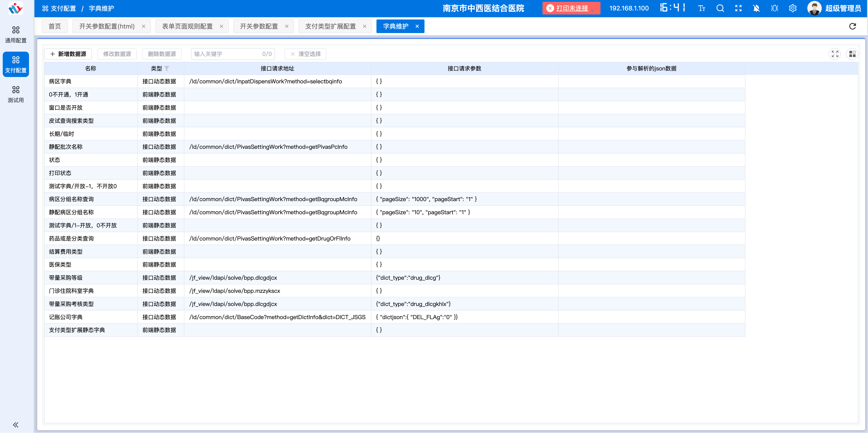Open the 类型 column filter funnel

click(x=167, y=69)
